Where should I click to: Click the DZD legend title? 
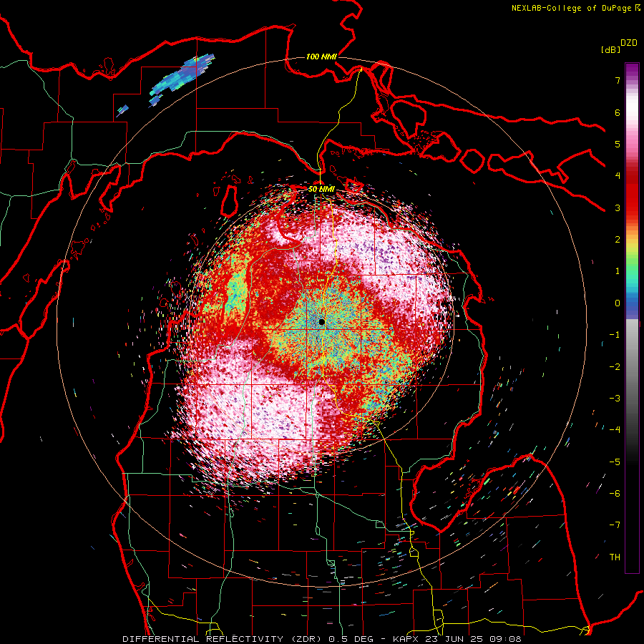[x=629, y=43]
